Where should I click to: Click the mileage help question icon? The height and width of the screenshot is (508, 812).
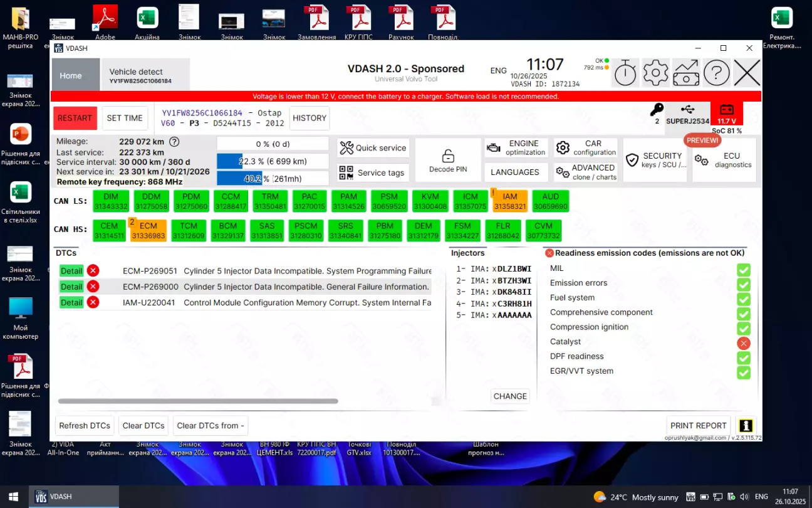174,142
